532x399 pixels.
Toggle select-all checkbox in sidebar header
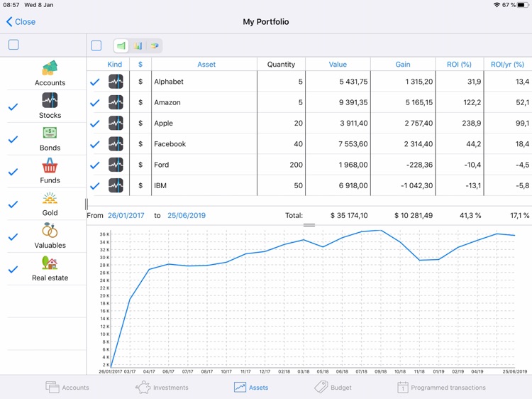coord(13,45)
